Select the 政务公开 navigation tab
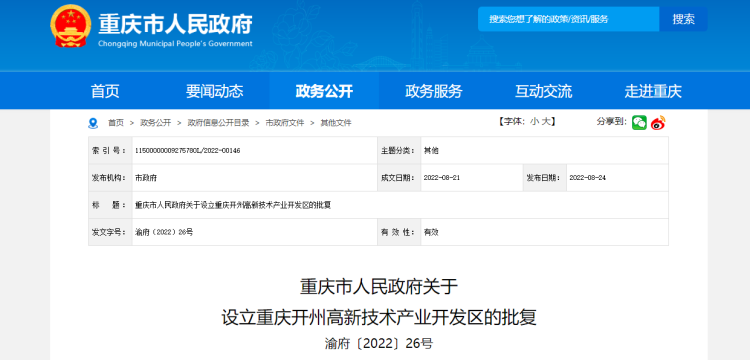 point(324,91)
